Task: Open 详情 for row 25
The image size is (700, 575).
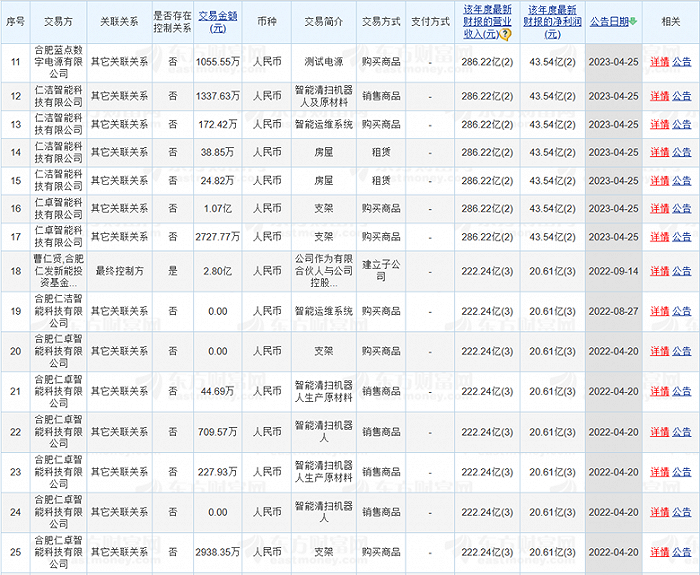Action: coord(659,552)
